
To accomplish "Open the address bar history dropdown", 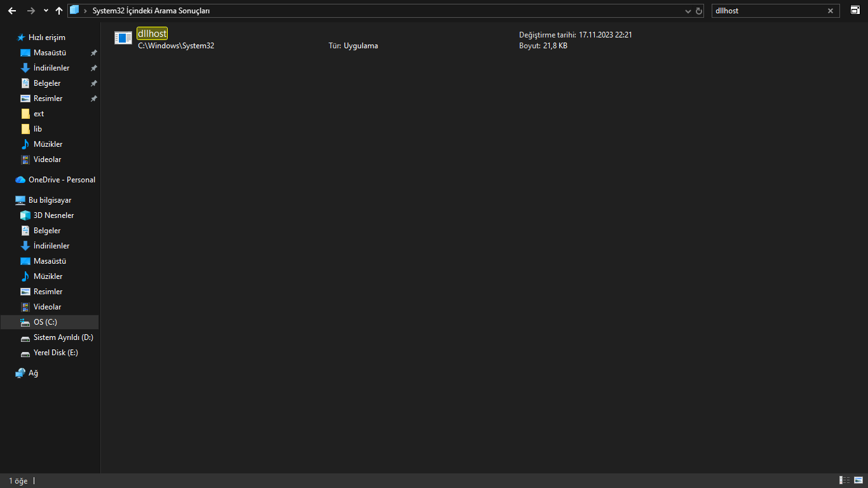I will coord(688,11).
